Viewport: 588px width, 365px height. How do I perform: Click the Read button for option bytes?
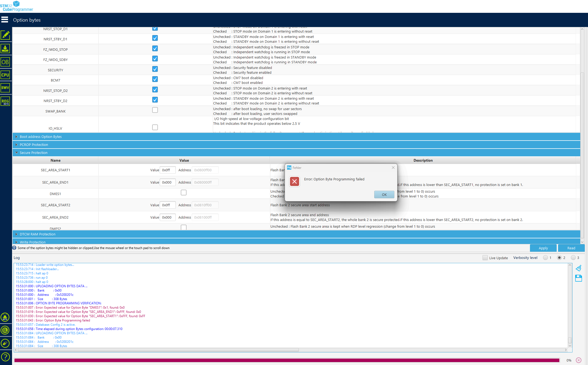pos(571,248)
